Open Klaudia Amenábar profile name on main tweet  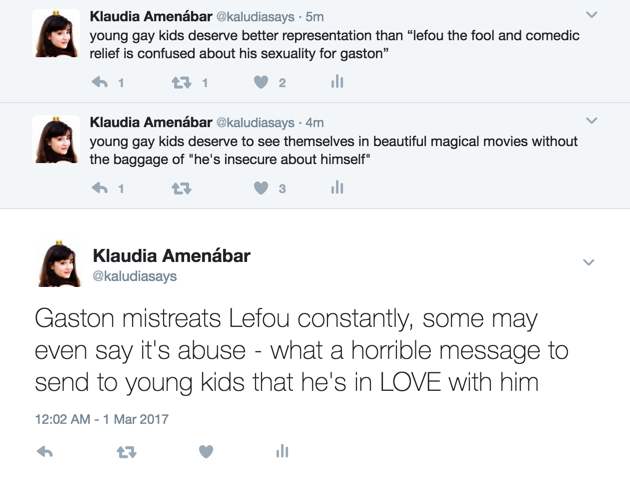pos(171,256)
